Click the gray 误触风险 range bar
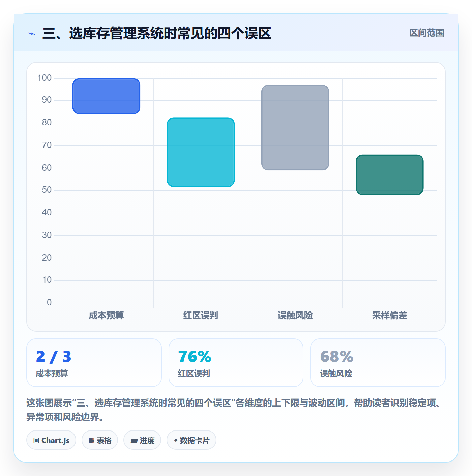 pos(295,127)
